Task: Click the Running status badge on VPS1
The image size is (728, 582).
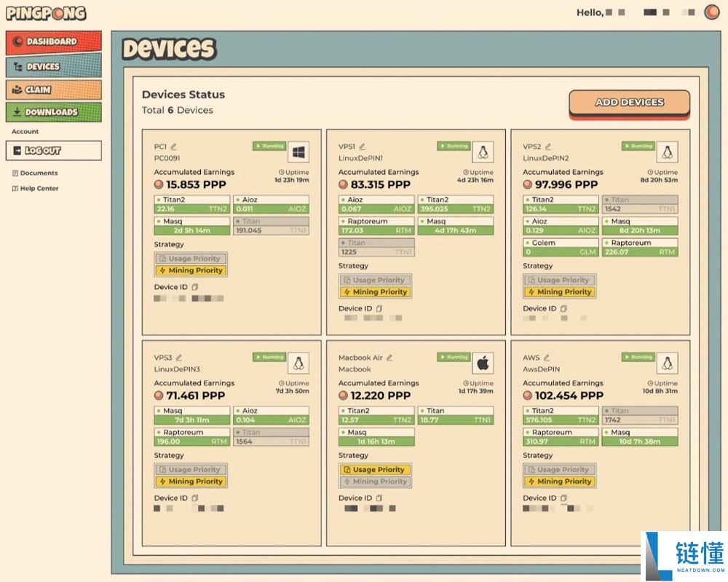Action: click(x=454, y=146)
